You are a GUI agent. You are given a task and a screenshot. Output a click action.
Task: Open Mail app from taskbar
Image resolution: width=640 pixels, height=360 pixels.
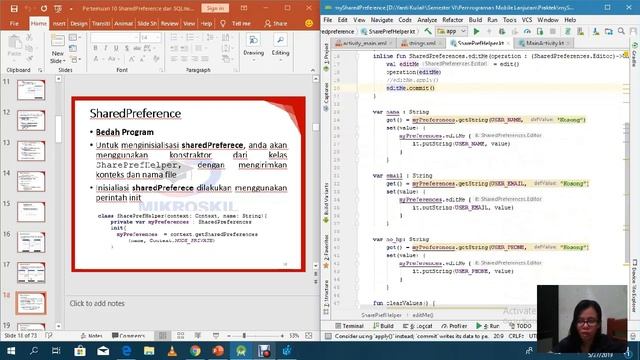(103, 351)
